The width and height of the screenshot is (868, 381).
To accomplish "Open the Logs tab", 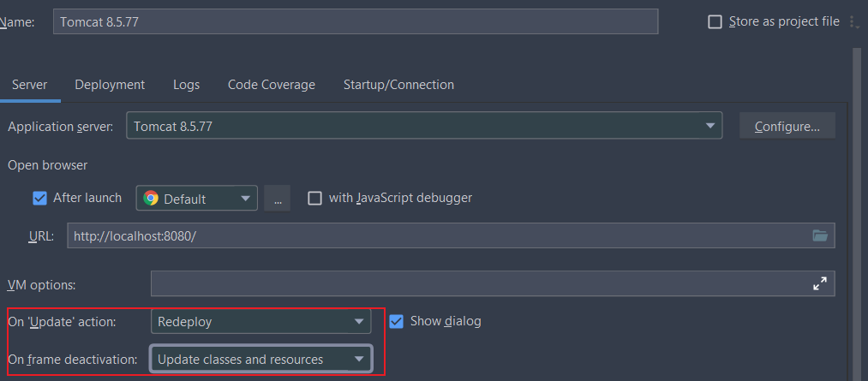I will (186, 85).
